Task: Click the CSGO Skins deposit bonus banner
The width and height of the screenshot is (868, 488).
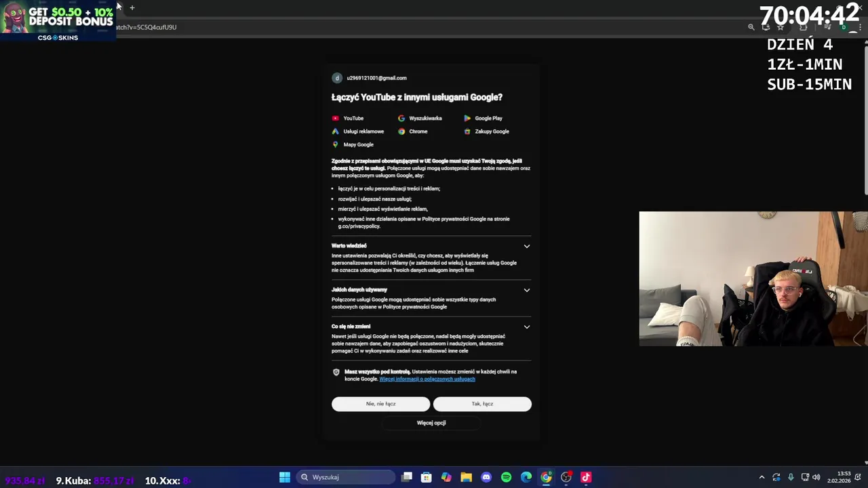Action: click(x=58, y=21)
